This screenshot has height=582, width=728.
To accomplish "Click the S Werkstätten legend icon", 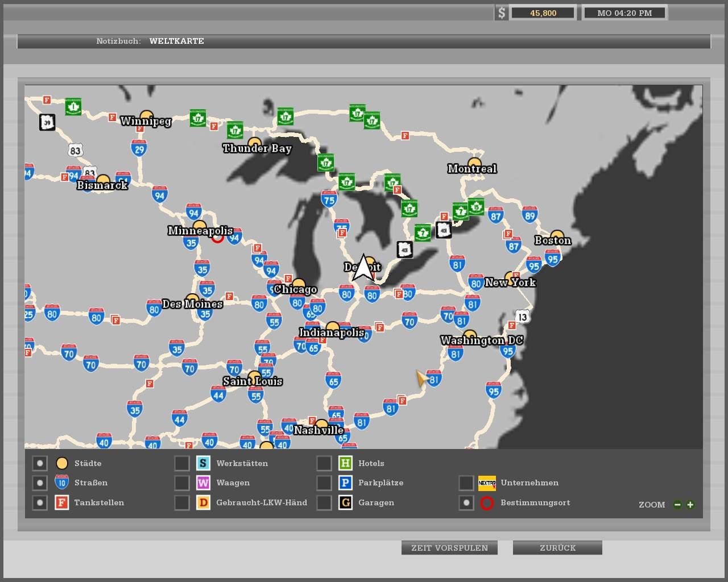I will point(203,463).
